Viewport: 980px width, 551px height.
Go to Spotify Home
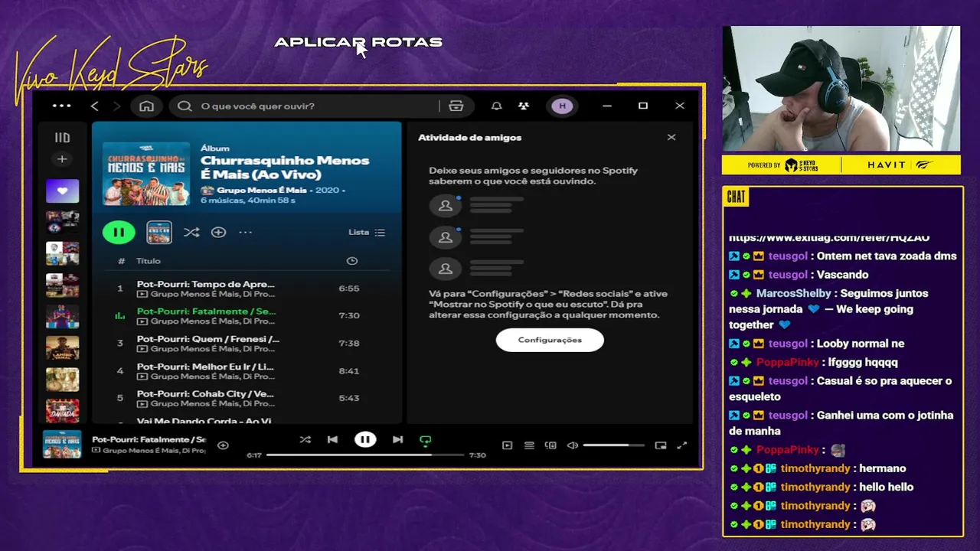[146, 106]
